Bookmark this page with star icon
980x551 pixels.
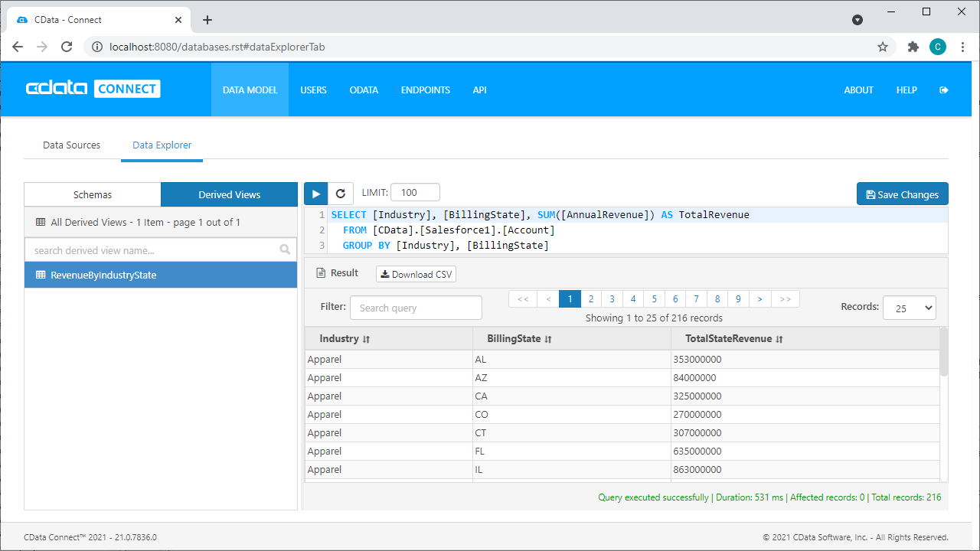(883, 47)
